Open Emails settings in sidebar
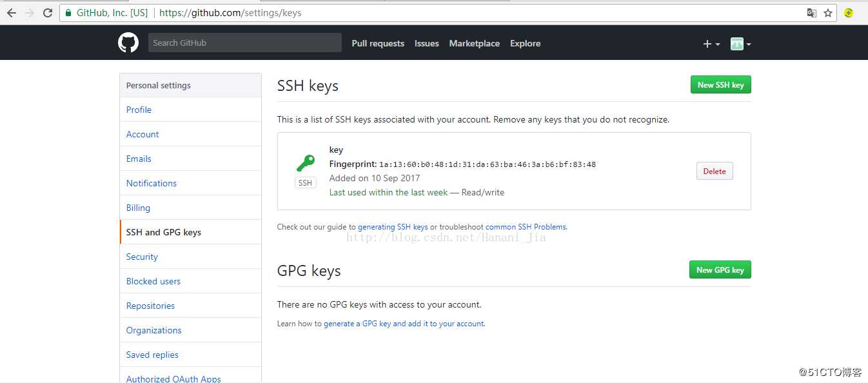Image resolution: width=868 pixels, height=383 pixels. tap(190, 159)
